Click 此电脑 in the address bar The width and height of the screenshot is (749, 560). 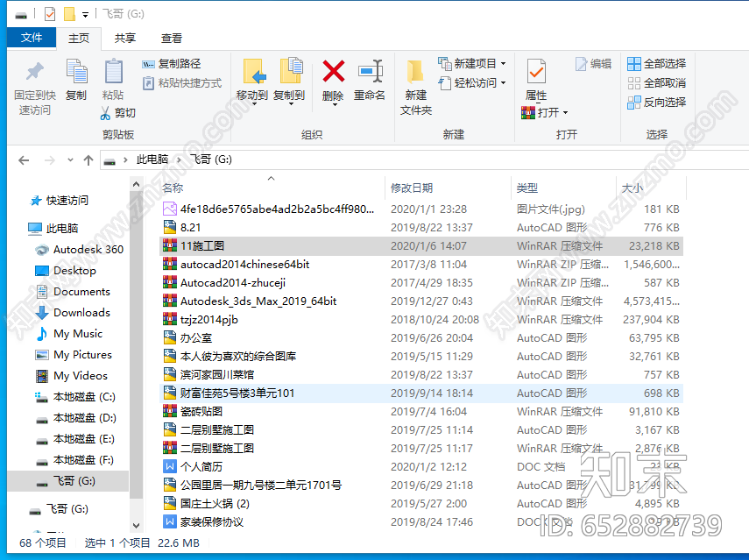[152, 159]
